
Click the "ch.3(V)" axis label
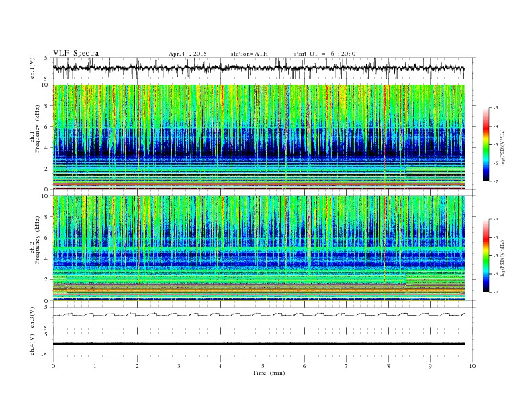pyautogui.click(x=32, y=318)
